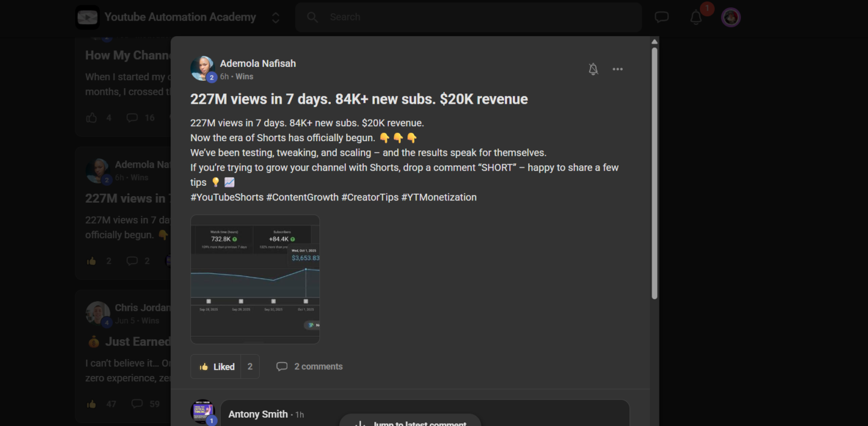This screenshot has height=426, width=868.
Task: Click the Youtube Automation Academy logo icon
Action: [x=87, y=17]
